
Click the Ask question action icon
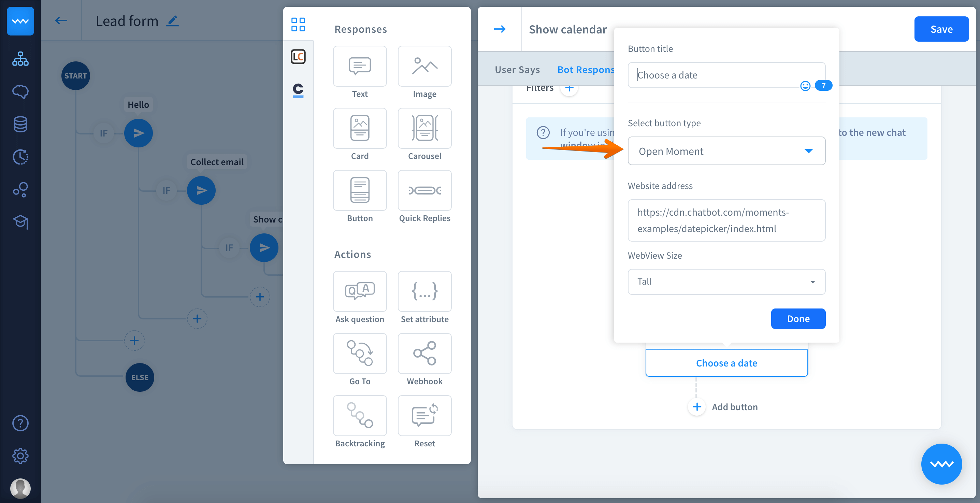360,291
